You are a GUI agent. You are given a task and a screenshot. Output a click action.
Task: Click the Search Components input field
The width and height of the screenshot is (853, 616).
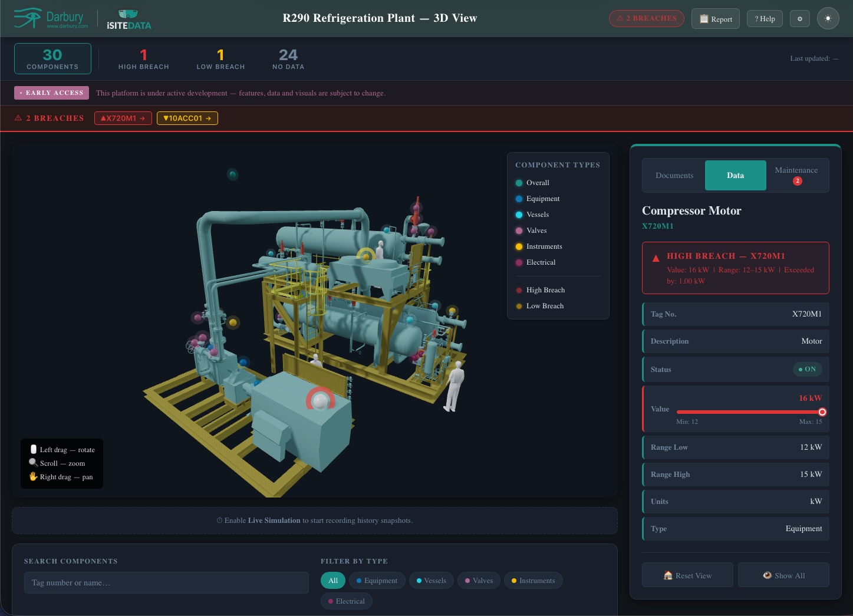tap(166, 582)
